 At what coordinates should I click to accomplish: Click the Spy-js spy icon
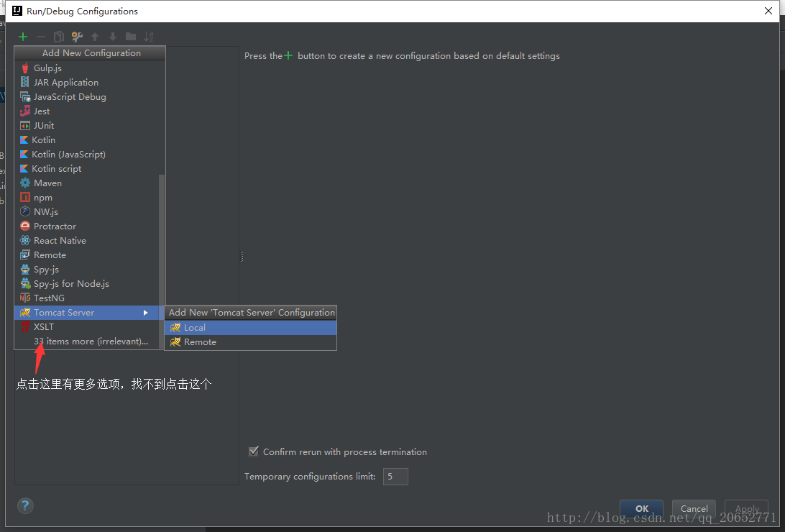(25, 270)
